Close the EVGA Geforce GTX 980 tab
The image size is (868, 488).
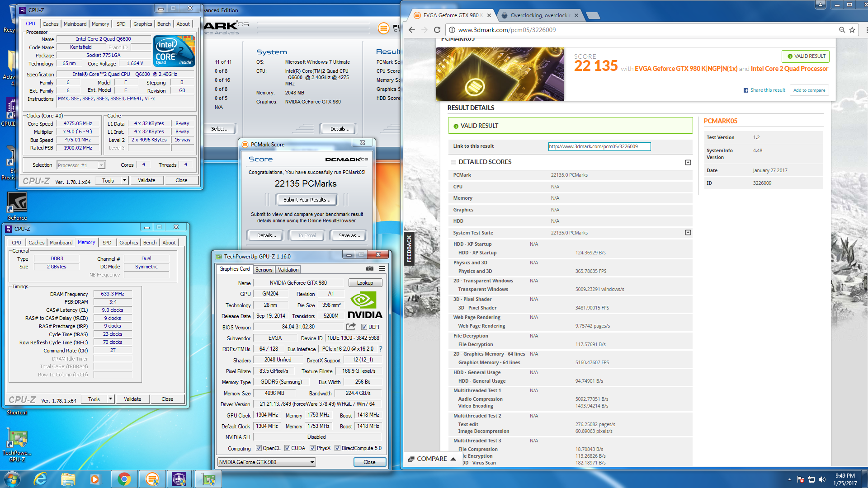(x=490, y=15)
